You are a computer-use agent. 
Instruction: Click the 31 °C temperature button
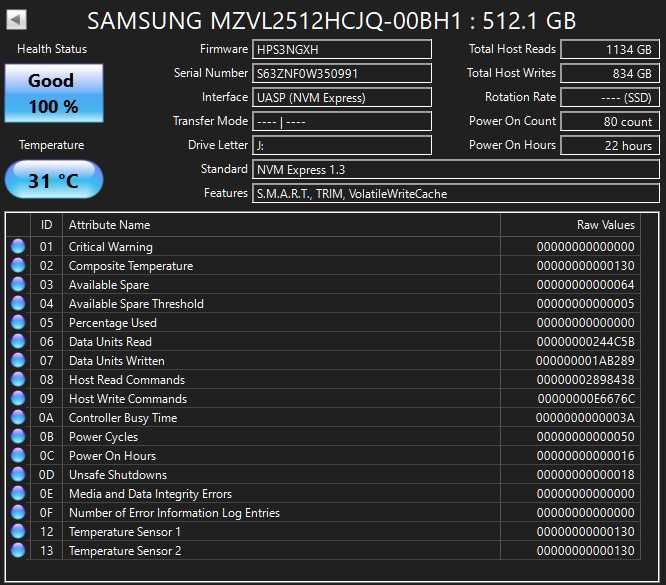pos(54,180)
